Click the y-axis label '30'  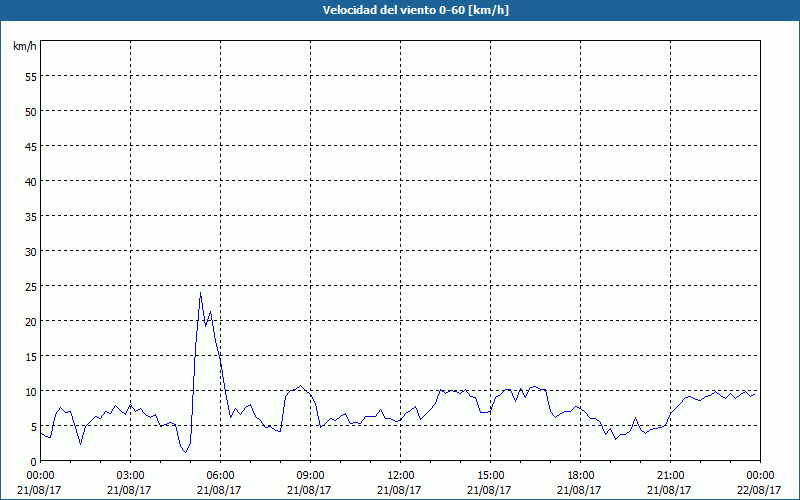[x=31, y=252]
